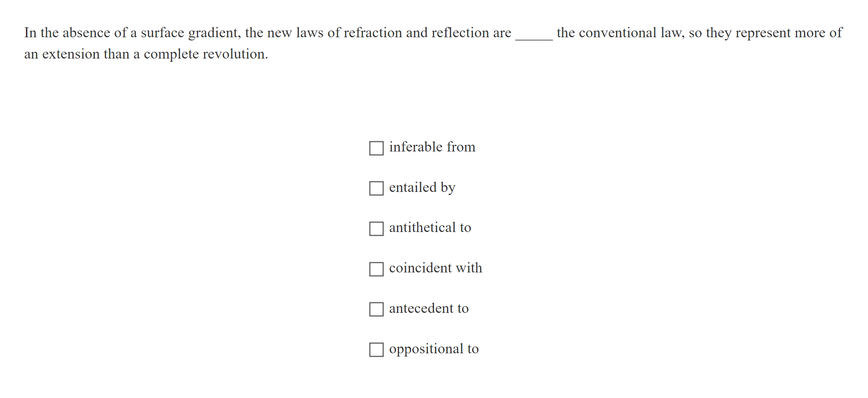
Task: Click the 'inferable from' option label
Action: point(432,147)
